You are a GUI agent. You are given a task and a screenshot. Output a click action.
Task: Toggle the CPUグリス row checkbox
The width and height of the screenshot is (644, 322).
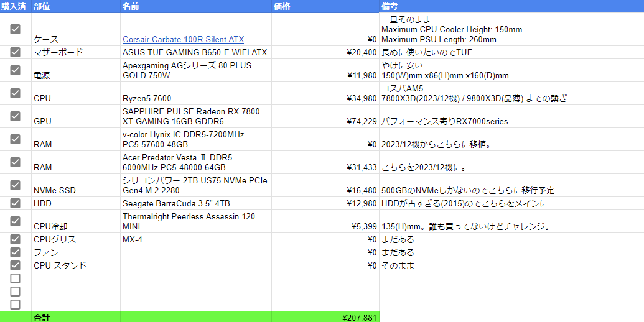point(15,239)
